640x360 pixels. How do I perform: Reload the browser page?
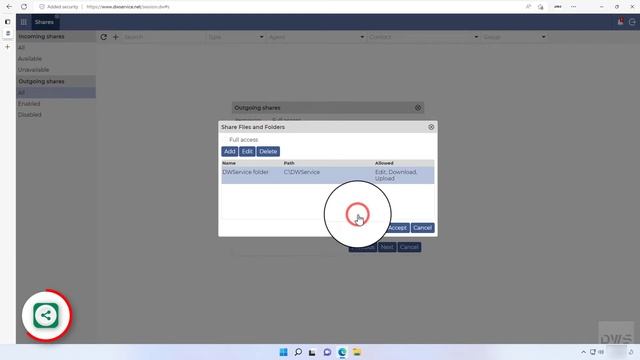click(24, 7)
